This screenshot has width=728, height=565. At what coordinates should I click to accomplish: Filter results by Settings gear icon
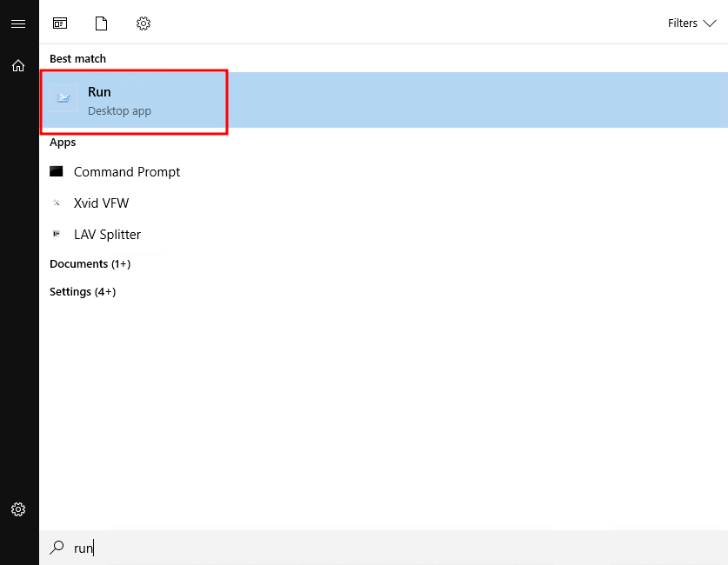point(144,23)
